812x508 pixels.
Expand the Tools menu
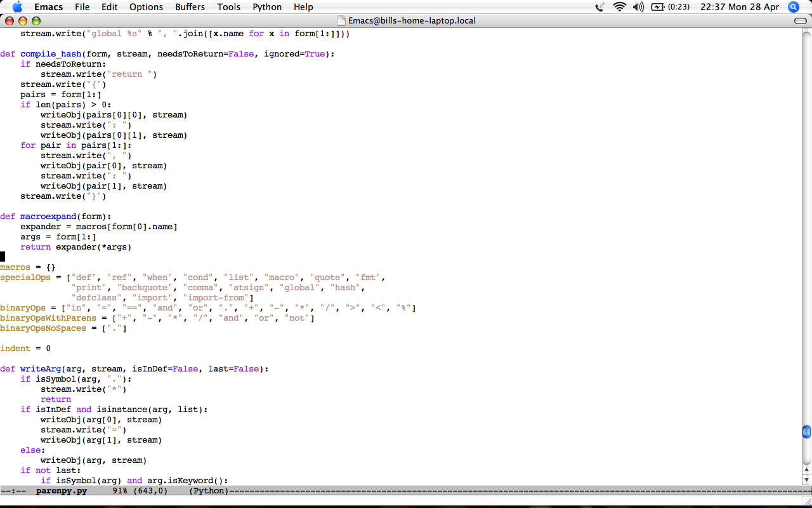[228, 7]
